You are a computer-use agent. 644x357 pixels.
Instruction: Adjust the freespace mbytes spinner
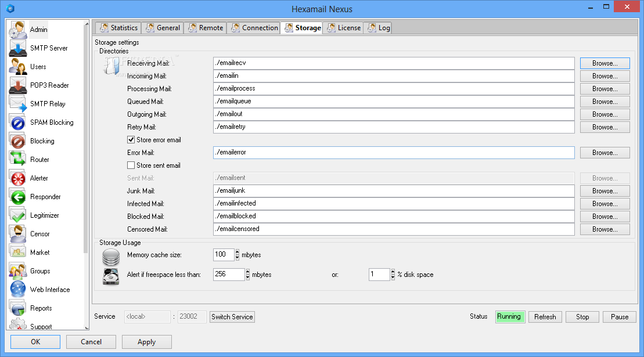point(247,275)
